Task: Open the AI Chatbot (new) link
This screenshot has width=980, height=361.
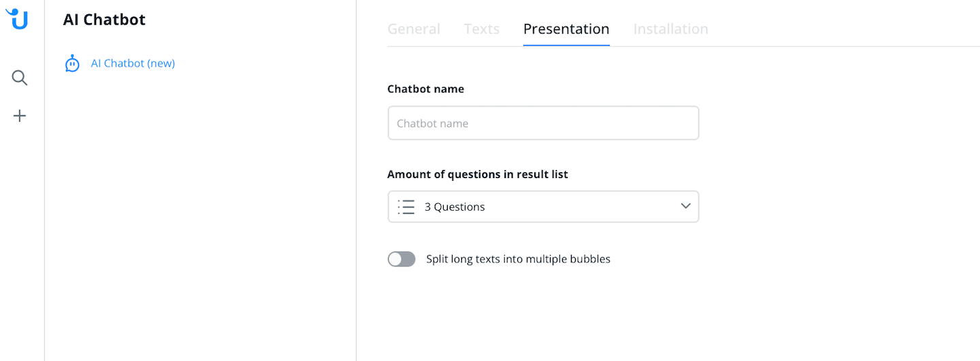Action: [133, 63]
